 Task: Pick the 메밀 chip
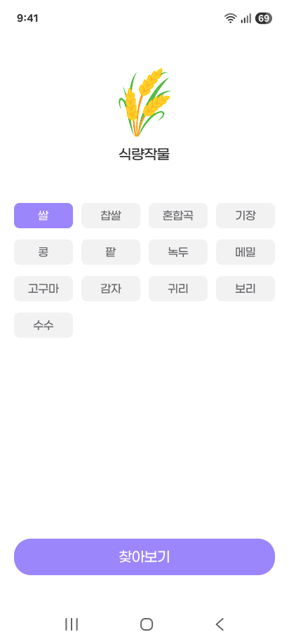pyautogui.click(x=246, y=252)
